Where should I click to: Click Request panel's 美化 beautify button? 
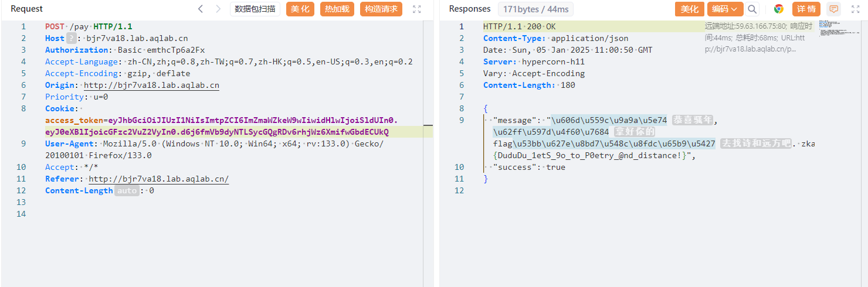pos(300,9)
